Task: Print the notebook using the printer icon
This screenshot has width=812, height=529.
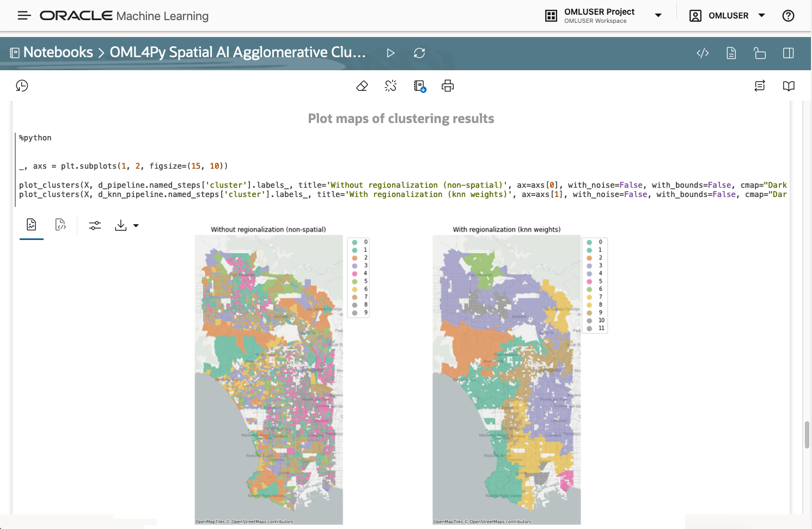Action: point(447,85)
